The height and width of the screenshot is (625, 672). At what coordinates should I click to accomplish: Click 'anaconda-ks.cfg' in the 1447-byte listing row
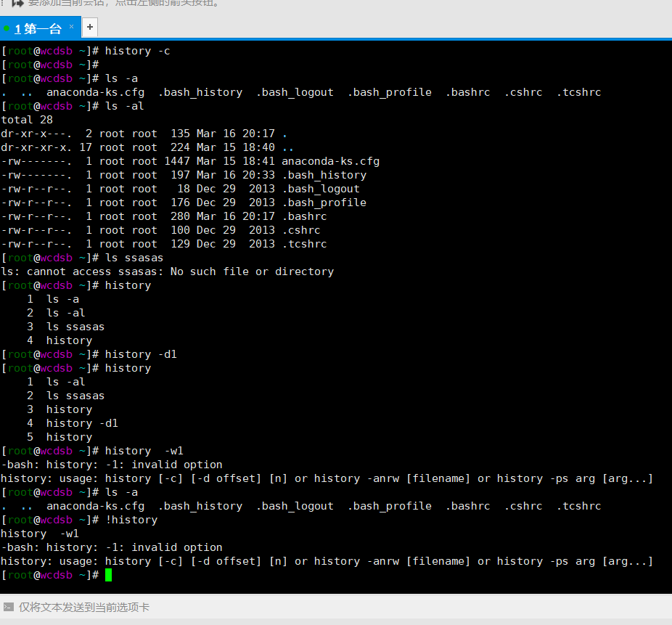330,161
